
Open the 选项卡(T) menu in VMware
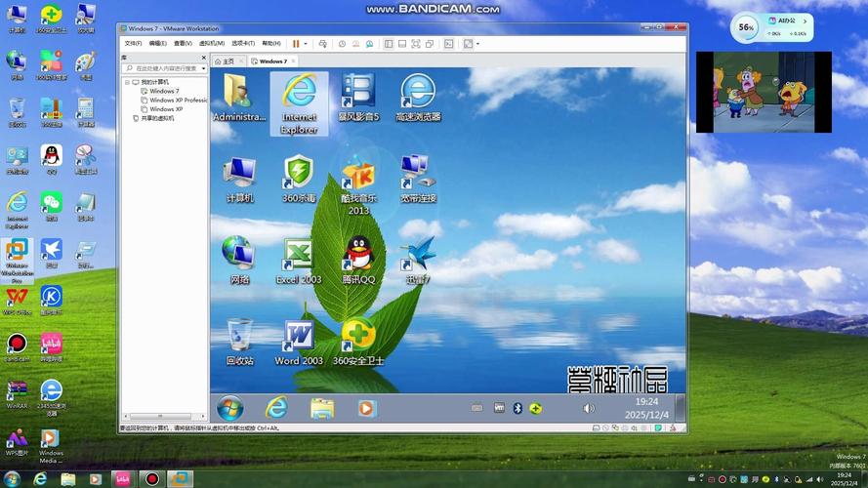coord(243,44)
